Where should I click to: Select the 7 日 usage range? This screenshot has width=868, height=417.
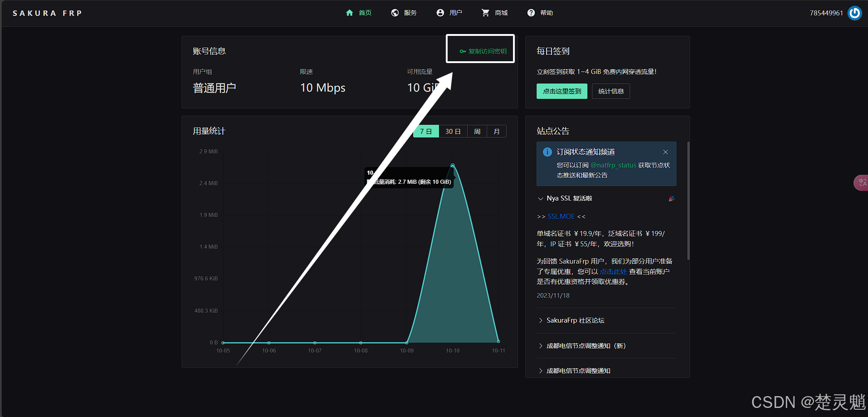(426, 131)
